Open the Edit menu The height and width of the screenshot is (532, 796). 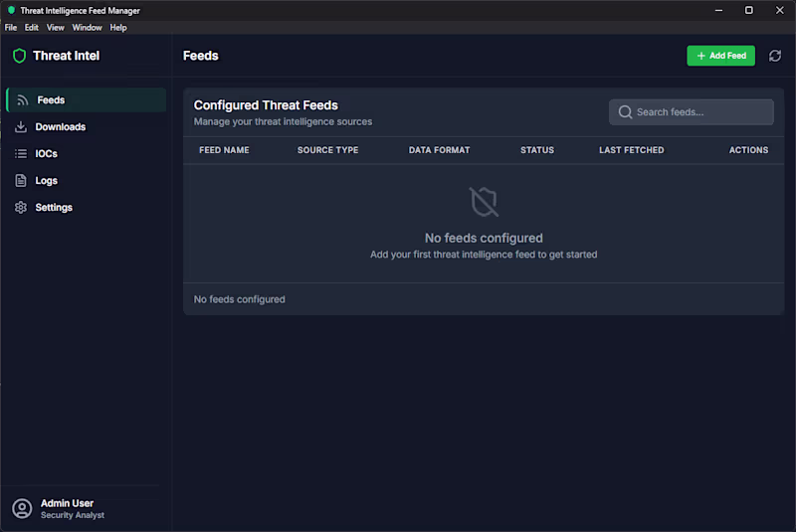tap(32, 28)
